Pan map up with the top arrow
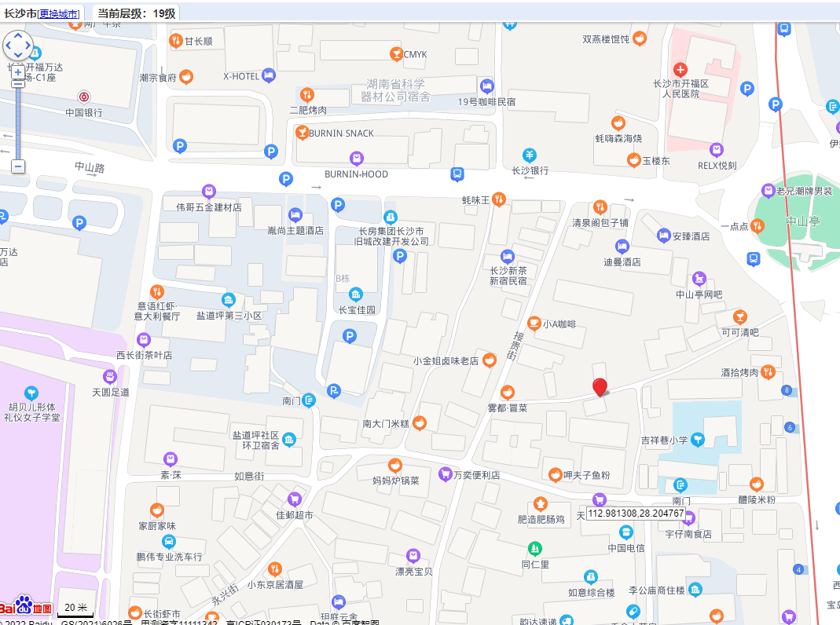 18,35
